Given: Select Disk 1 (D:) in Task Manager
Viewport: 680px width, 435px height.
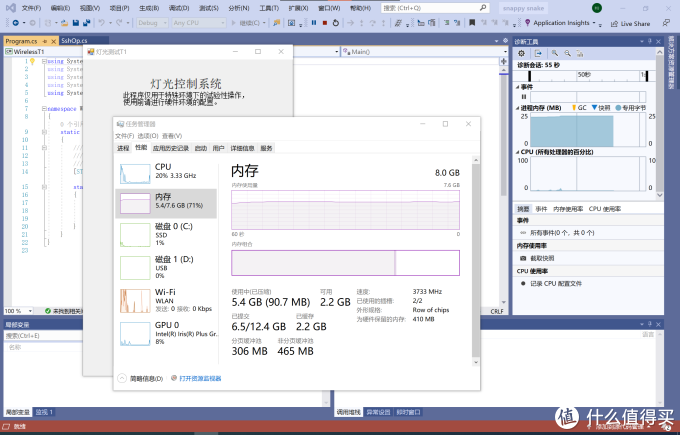Looking at the screenshot, I should click(167, 267).
